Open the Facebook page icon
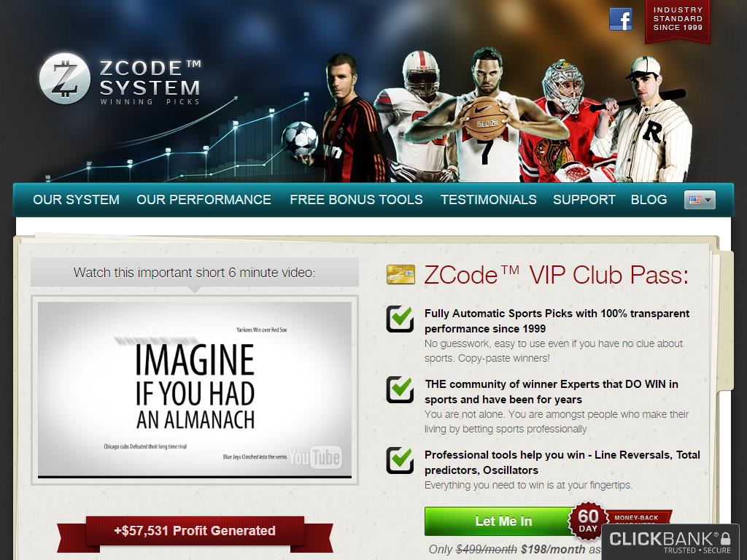The width and height of the screenshot is (747, 560). coord(620,20)
